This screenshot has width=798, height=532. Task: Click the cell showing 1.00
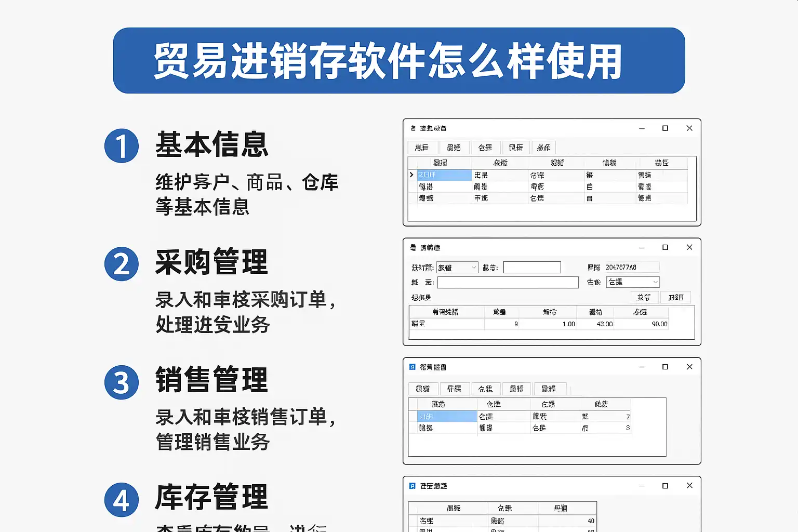[x=549, y=324]
